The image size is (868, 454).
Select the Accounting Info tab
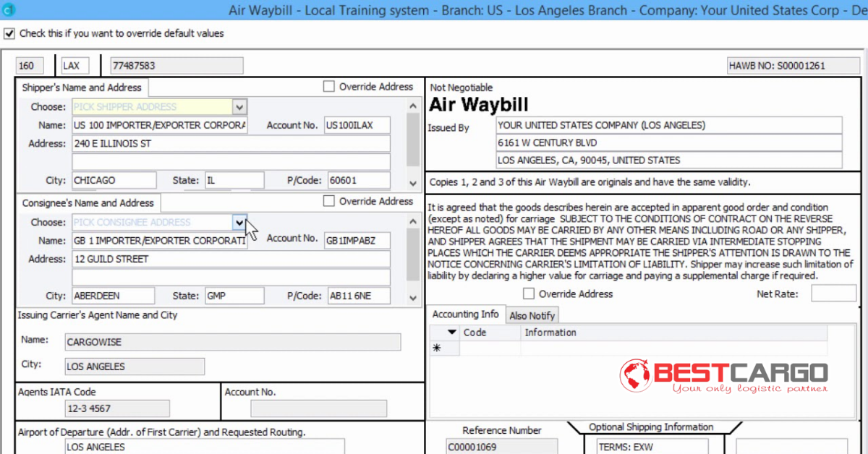[465, 314]
